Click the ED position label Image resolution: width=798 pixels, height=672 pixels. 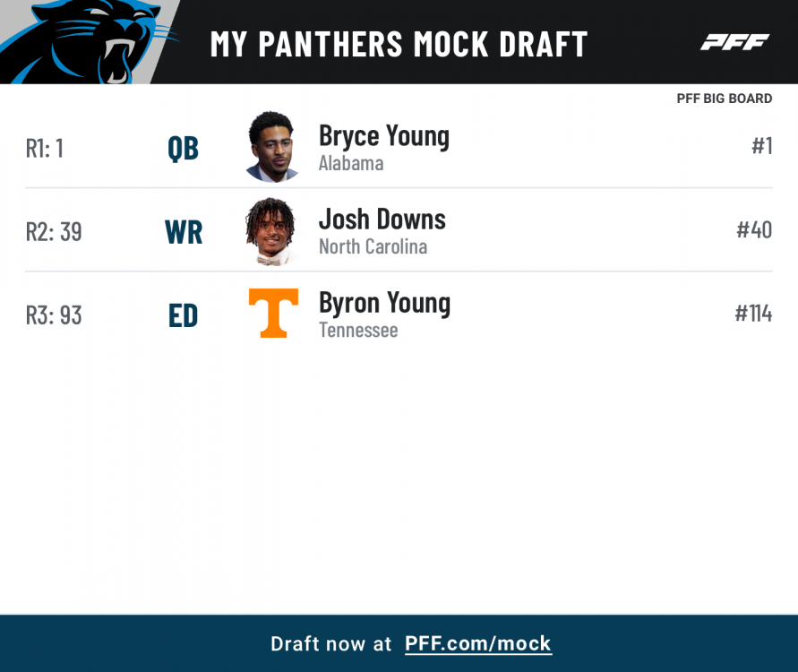[183, 315]
